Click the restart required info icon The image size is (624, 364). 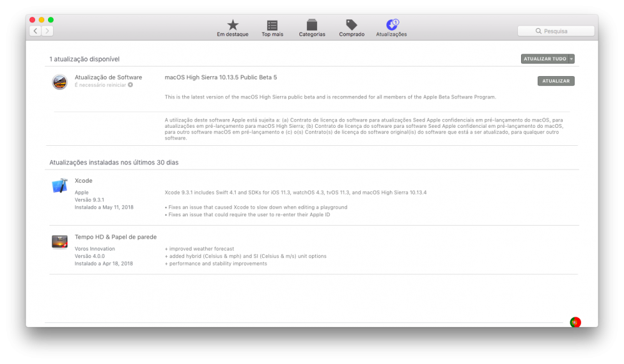[130, 85]
